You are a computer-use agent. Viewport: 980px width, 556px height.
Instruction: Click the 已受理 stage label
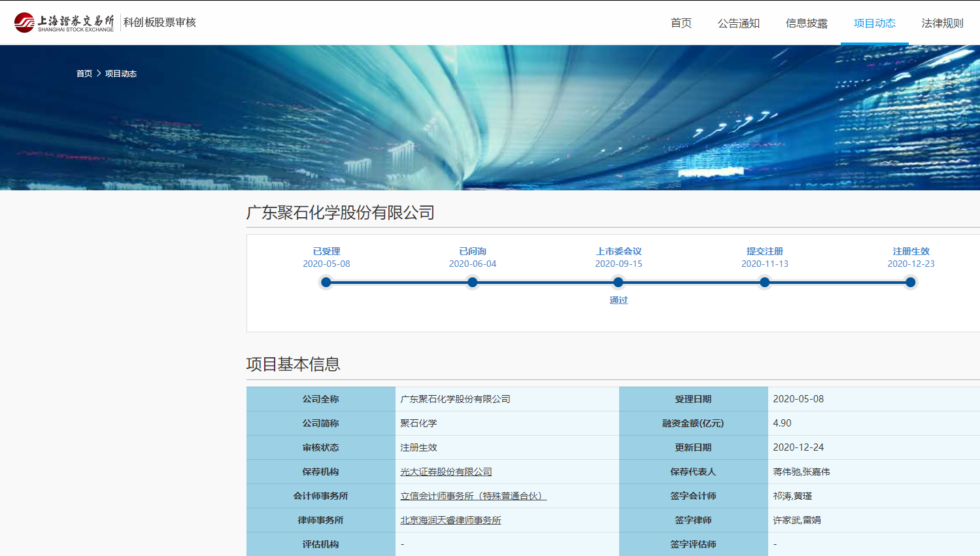(326, 251)
